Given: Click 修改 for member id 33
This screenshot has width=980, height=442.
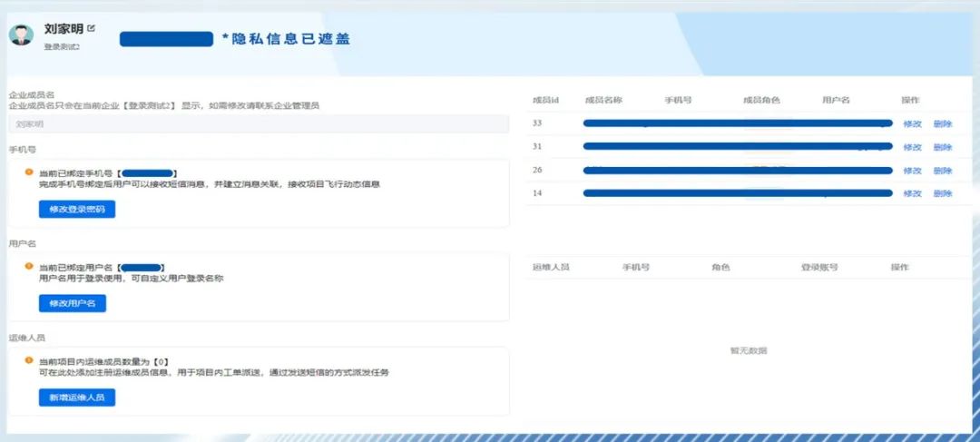Looking at the screenshot, I should pos(912,123).
